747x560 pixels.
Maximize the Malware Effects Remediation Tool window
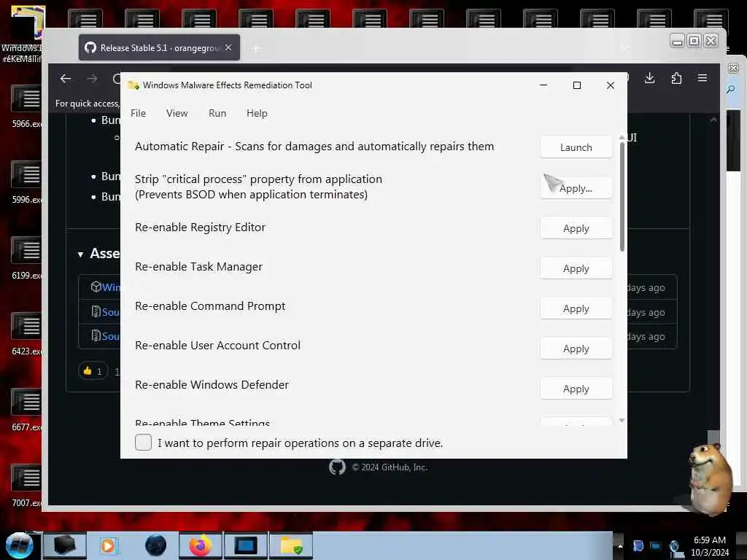577,85
